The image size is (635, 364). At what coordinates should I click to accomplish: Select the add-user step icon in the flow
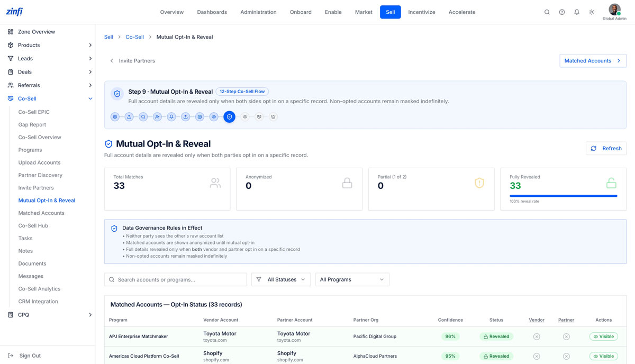coord(157,117)
